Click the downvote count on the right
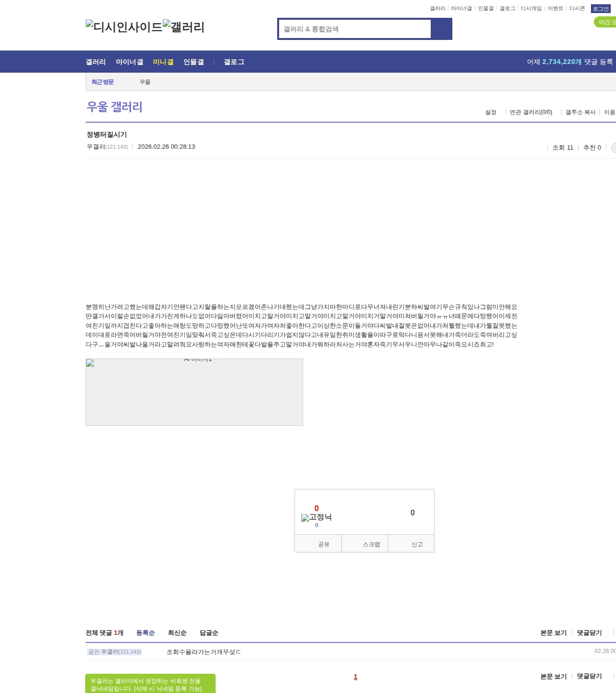 coord(412,513)
